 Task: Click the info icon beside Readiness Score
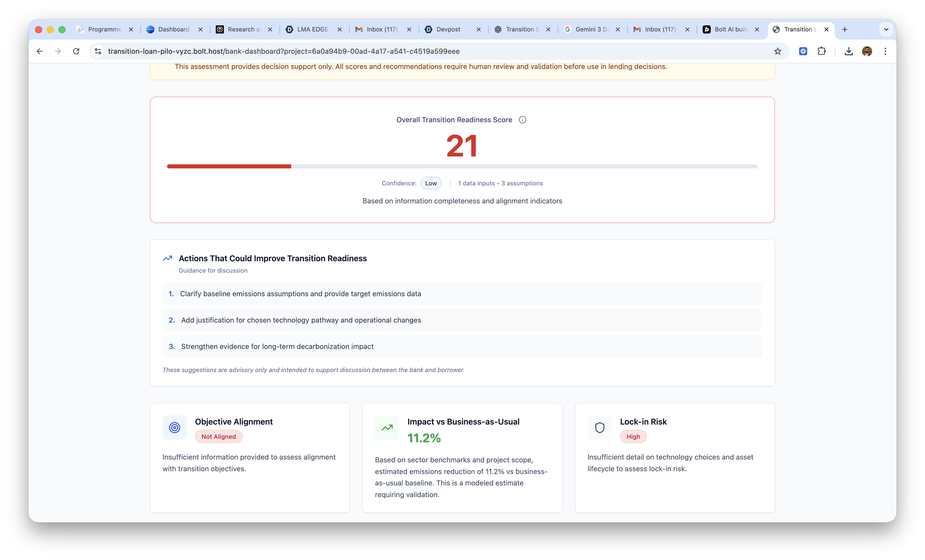[522, 120]
